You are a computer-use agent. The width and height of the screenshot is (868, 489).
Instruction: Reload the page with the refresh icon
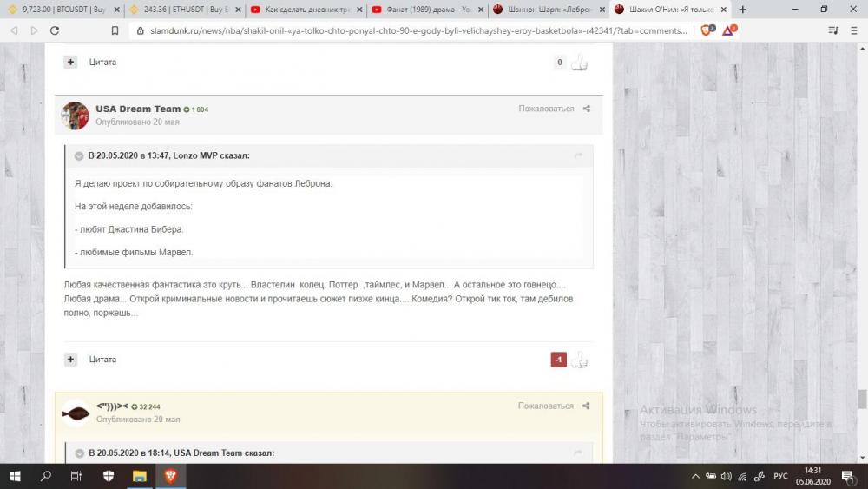click(55, 30)
